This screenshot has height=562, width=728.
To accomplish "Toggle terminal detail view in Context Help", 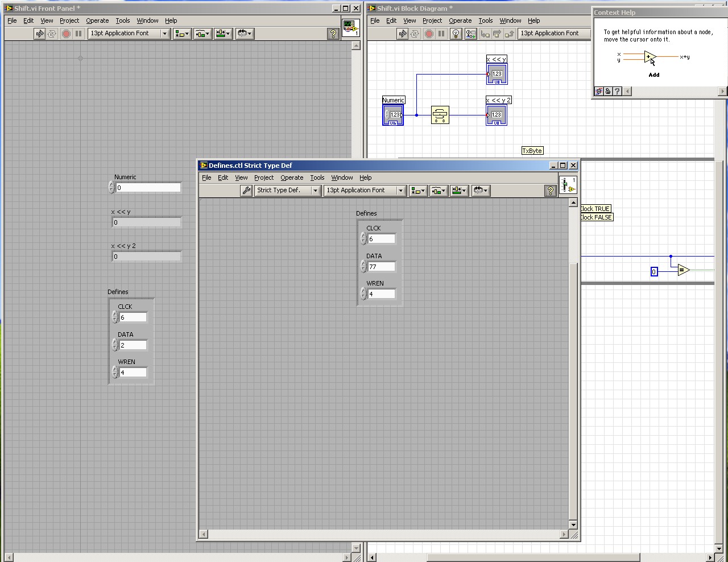I will (x=599, y=91).
